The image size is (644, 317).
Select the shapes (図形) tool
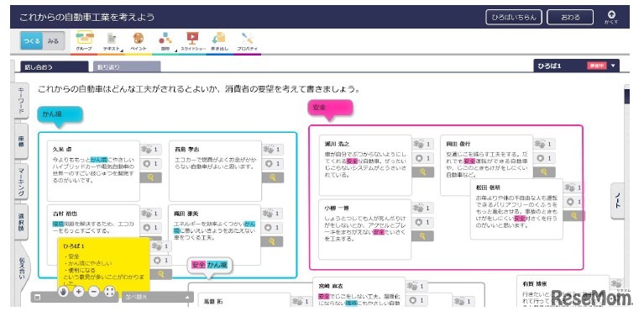(x=165, y=41)
